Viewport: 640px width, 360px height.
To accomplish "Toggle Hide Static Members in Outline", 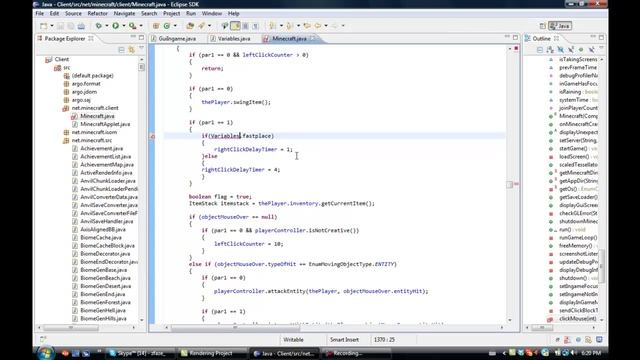I will (x=571, y=50).
